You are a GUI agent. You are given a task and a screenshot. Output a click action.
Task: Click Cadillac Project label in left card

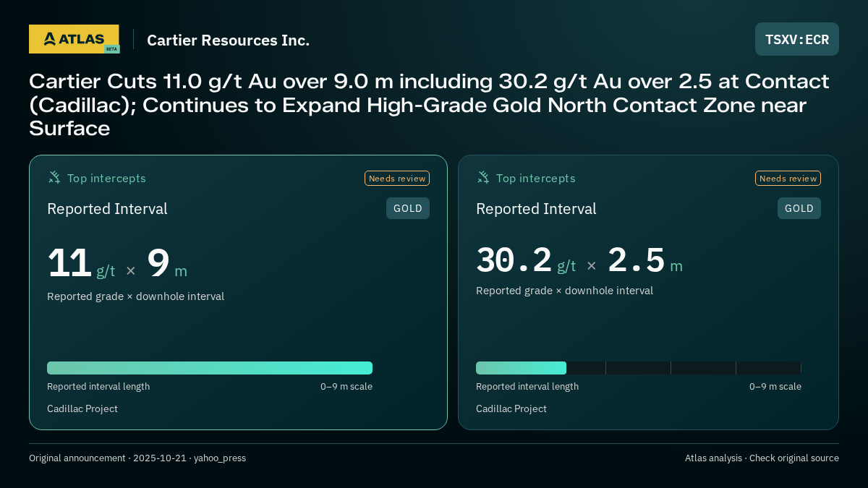click(82, 408)
